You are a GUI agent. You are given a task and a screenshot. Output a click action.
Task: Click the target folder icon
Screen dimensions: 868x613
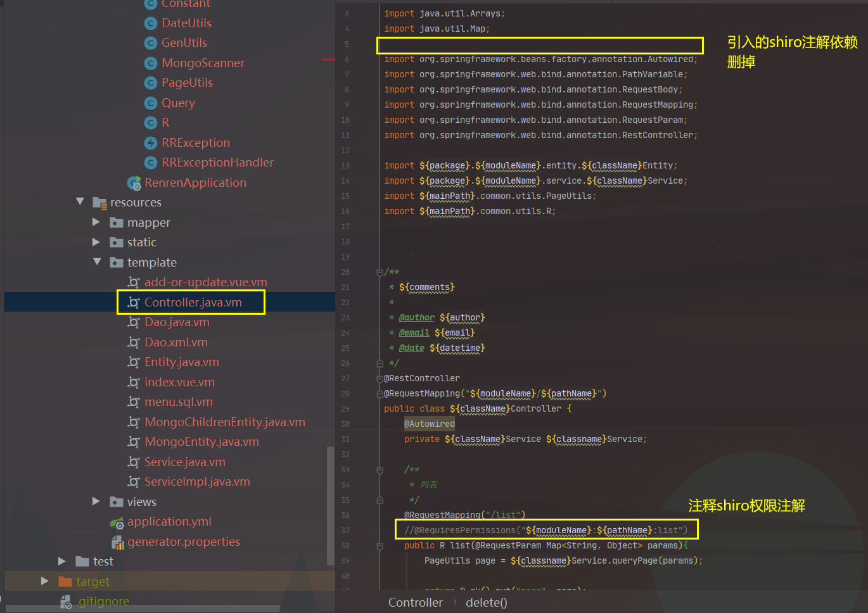(65, 581)
